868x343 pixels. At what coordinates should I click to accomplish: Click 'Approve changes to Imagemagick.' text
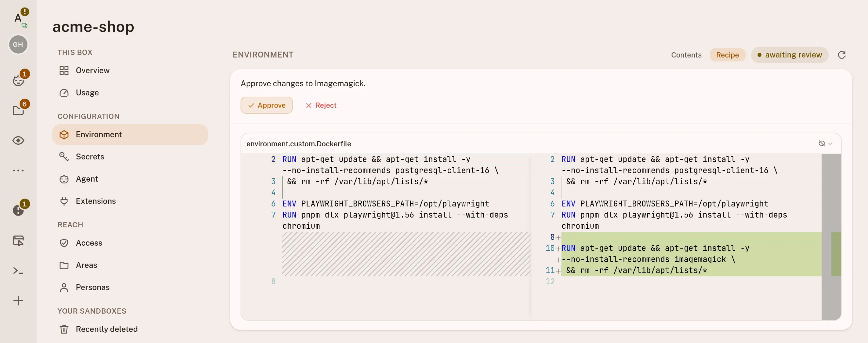pyautogui.click(x=303, y=84)
